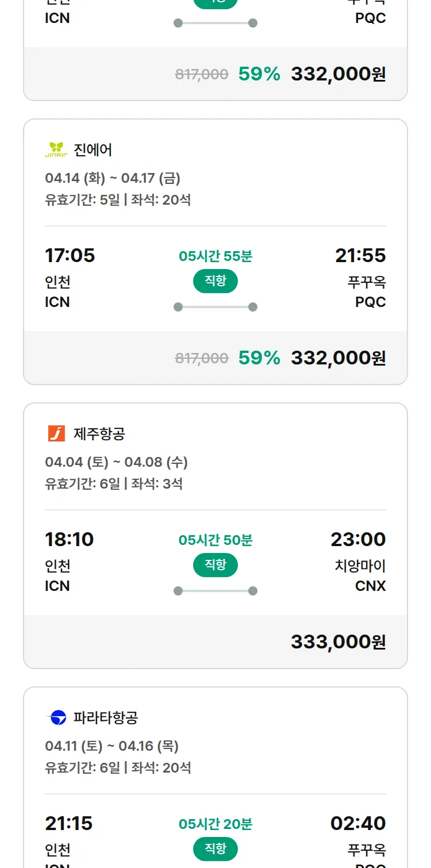Click the 59% discount on the Jin Air 04.14 card
This screenshot has width=431, height=868.
[259, 358]
